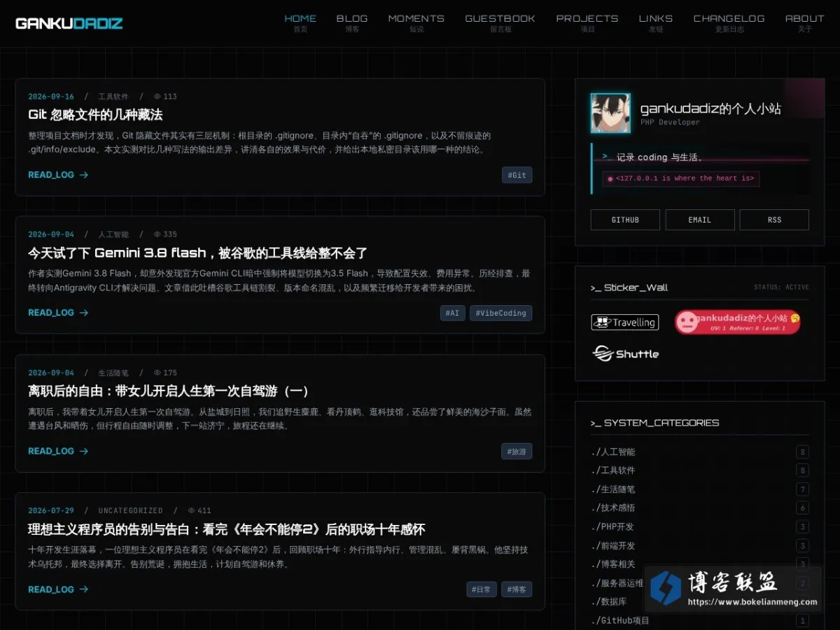Select the #旅游 tag
840x630 pixels.
tap(517, 451)
